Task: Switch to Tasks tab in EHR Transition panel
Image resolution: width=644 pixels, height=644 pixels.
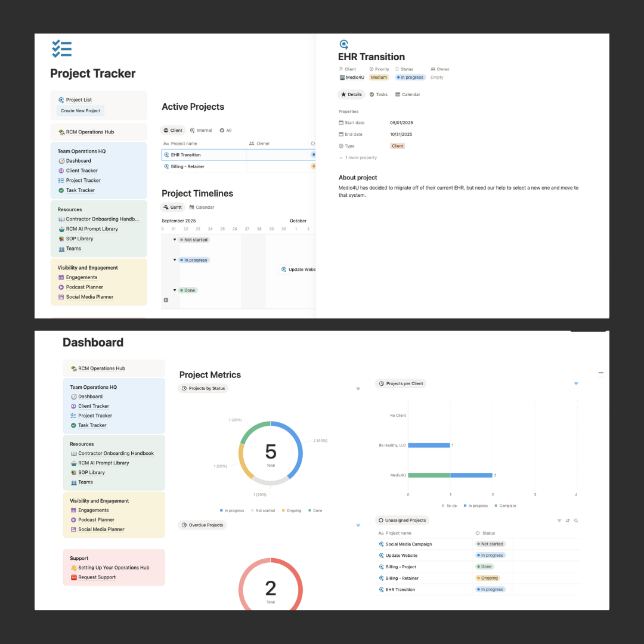Action: [x=378, y=94]
